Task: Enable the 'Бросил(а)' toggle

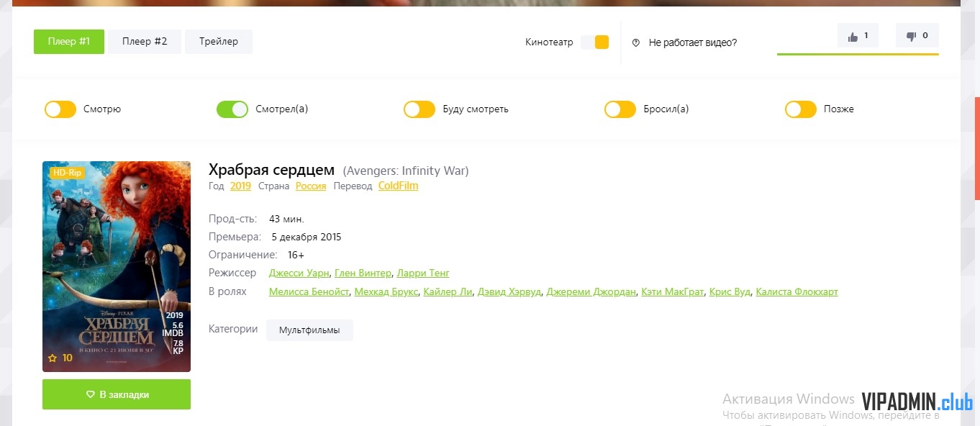Action: pyautogui.click(x=620, y=109)
